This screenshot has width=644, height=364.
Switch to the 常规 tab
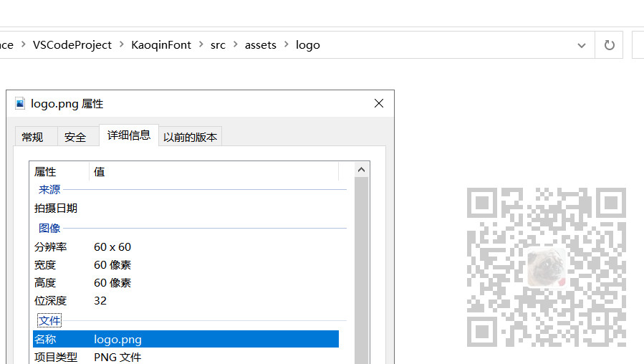[x=32, y=137]
